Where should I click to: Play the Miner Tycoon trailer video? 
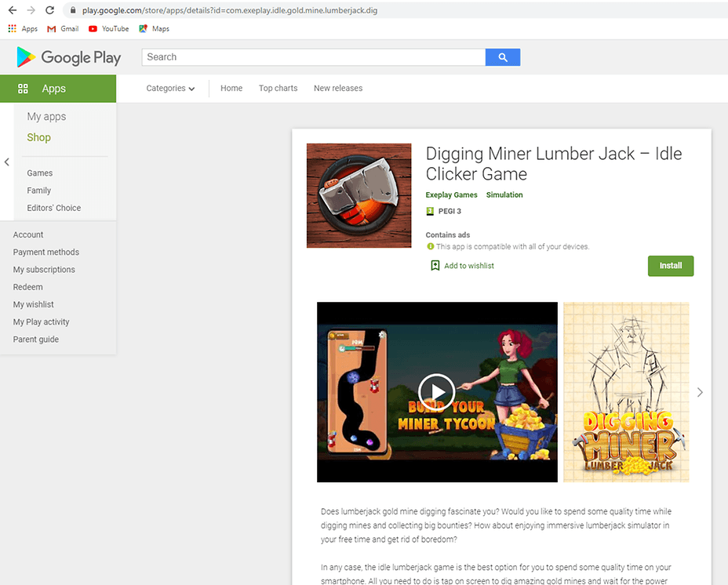(x=437, y=392)
